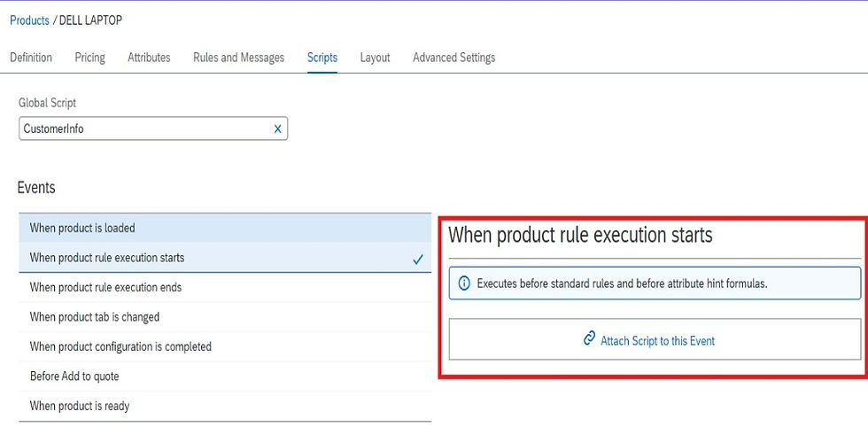
Task: Select the Scripts tab
Action: pos(322,58)
